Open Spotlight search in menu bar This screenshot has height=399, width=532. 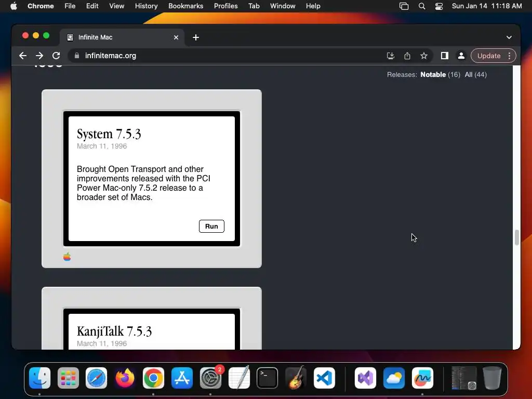point(422,6)
